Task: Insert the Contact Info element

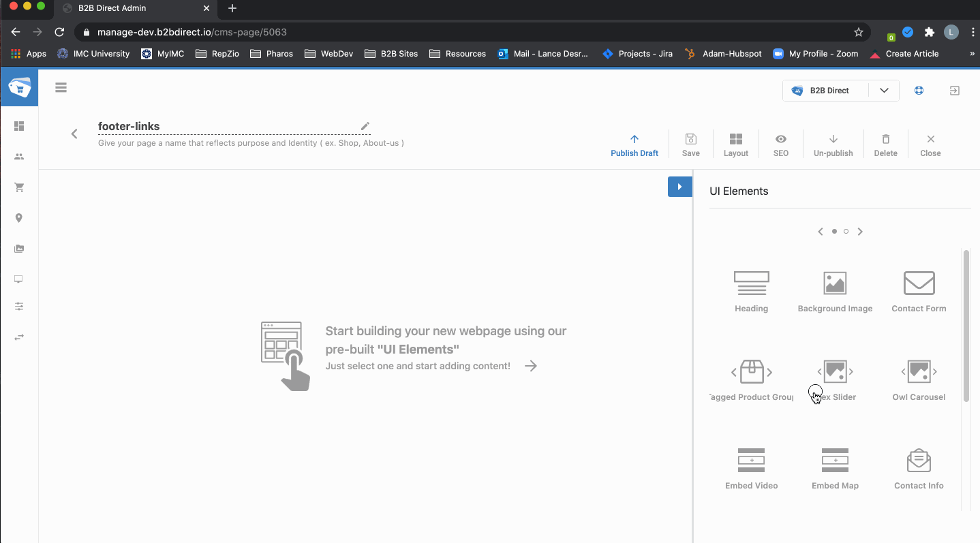Action: [919, 469]
